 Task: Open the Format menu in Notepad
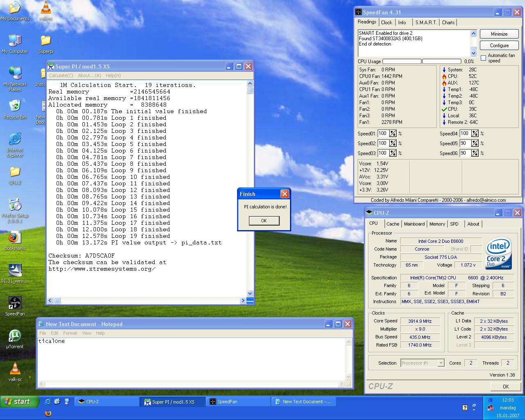(x=70, y=333)
